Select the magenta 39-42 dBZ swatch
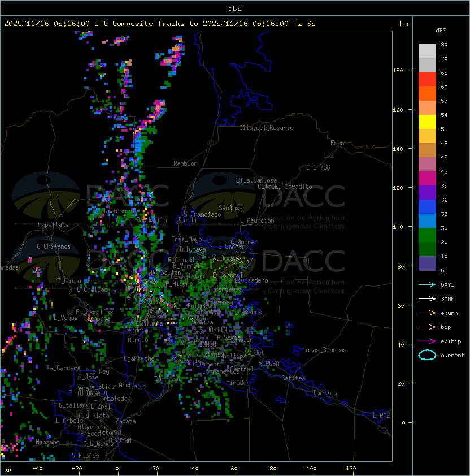The height and width of the screenshot is (476, 470). (427, 179)
